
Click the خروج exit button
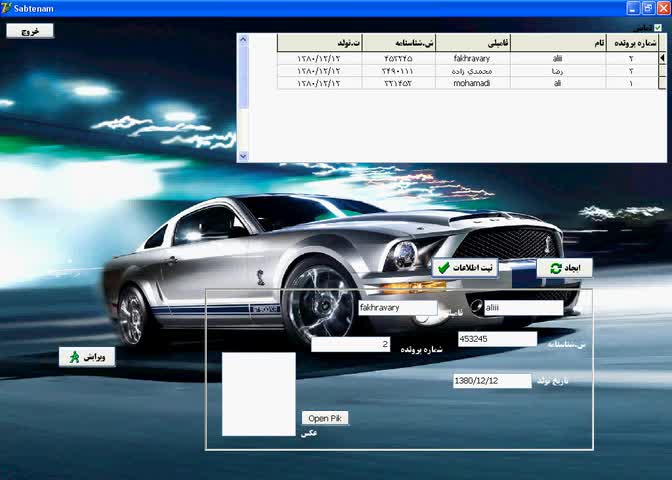click(x=30, y=31)
